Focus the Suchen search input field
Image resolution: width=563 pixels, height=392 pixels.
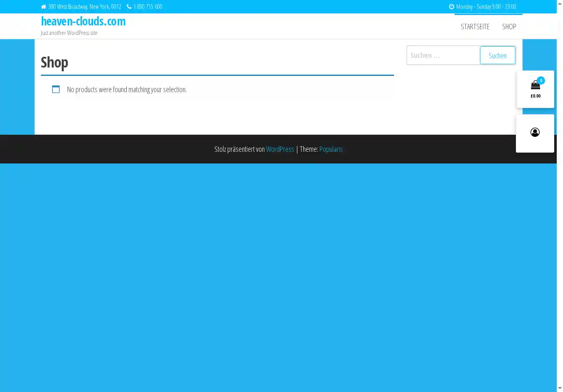click(443, 55)
